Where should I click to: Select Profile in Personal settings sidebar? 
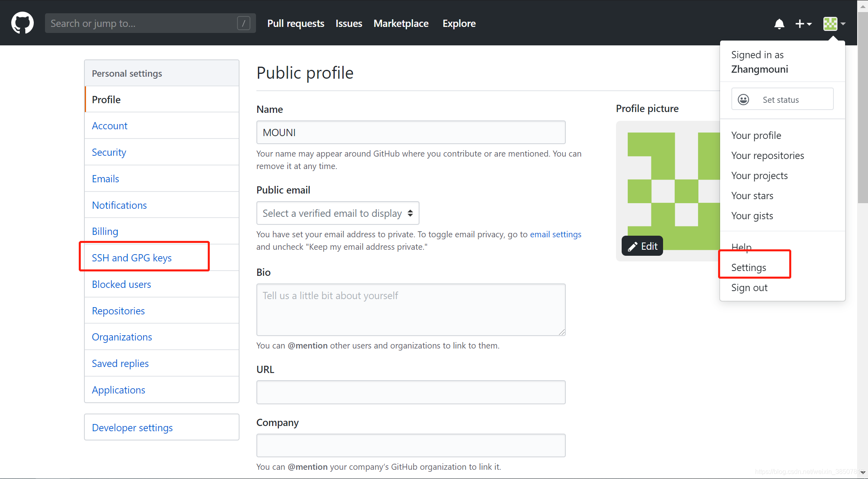[162, 99]
